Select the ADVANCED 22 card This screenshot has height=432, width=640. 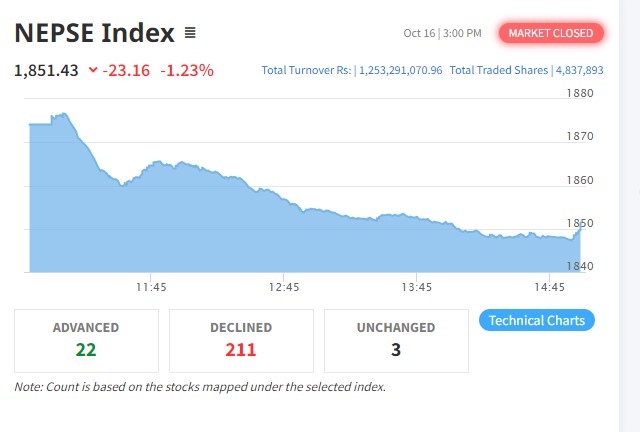tap(86, 339)
